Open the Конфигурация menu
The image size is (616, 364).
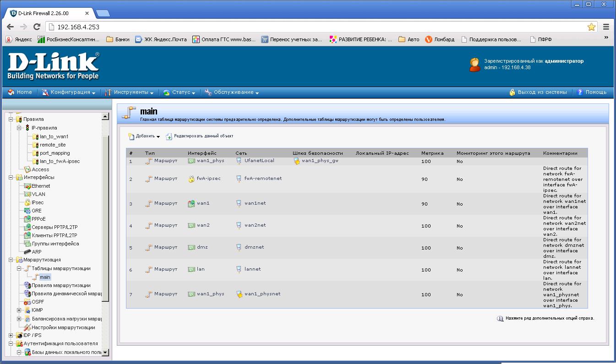69,92
